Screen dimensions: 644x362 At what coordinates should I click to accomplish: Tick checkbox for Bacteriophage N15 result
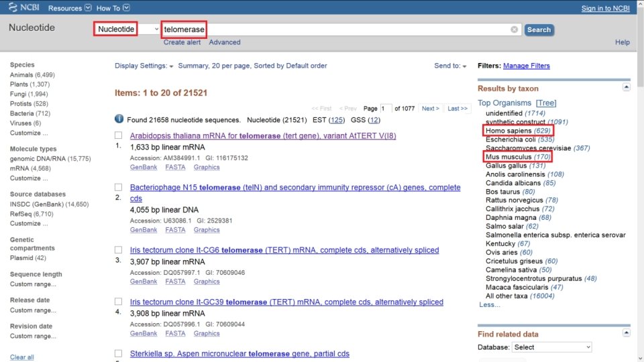(x=118, y=187)
